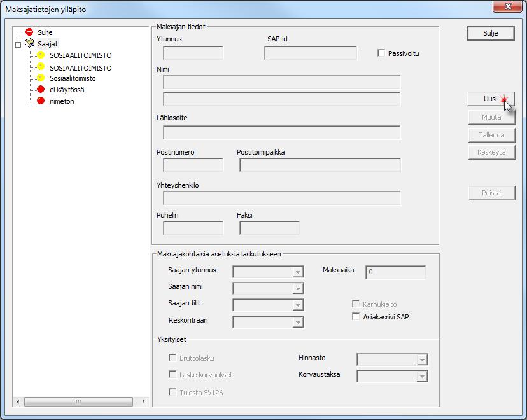Click the Tallenna button
Viewport: 527px width, 420px height.
tap(492, 135)
